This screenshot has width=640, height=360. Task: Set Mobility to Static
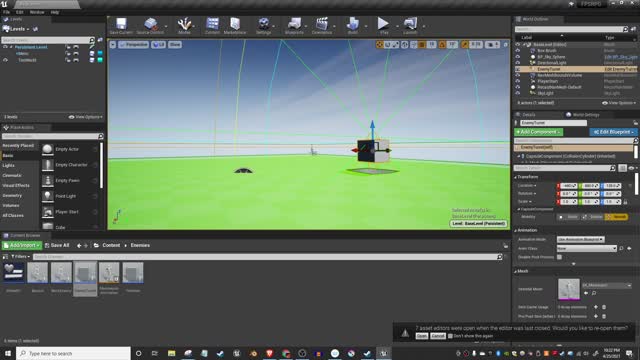pyautogui.click(x=569, y=217)
